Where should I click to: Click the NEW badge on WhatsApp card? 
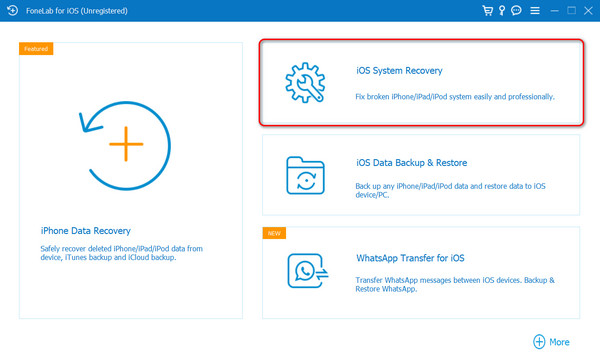click(x=274, y=233)
